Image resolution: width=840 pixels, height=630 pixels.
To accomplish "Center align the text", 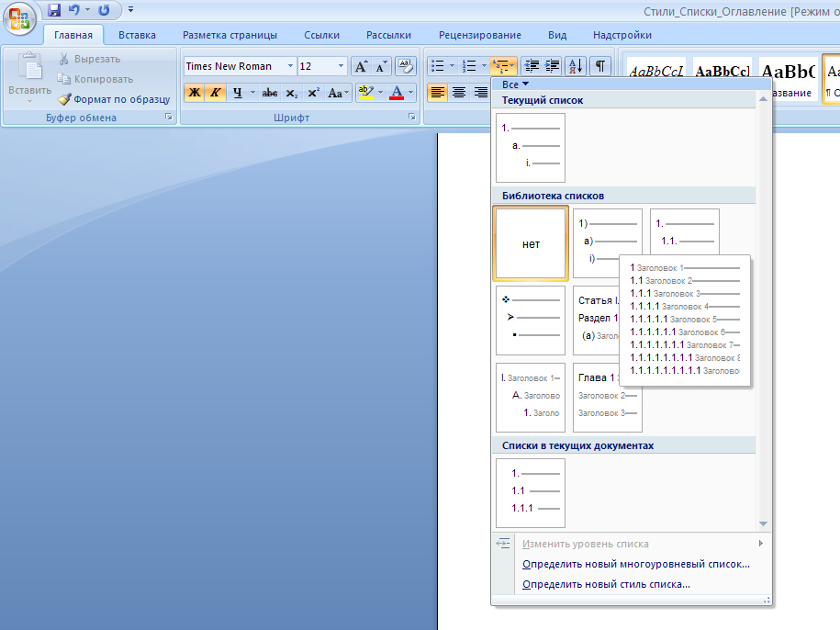I will pyautogui.click(x=459, y=93).
